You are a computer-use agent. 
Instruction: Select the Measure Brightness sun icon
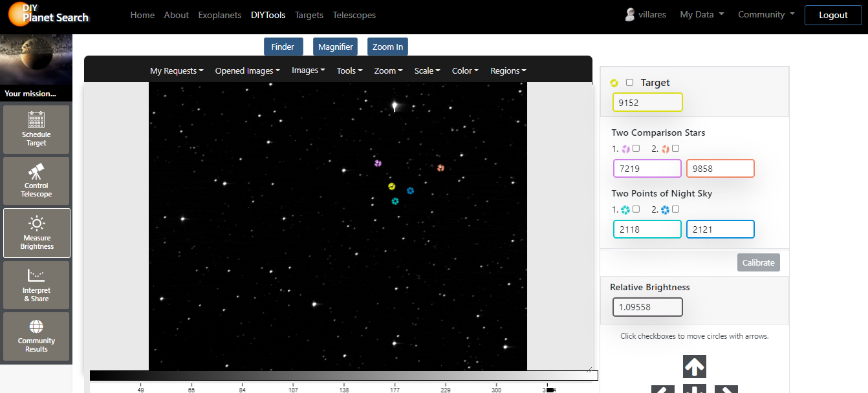37,224
